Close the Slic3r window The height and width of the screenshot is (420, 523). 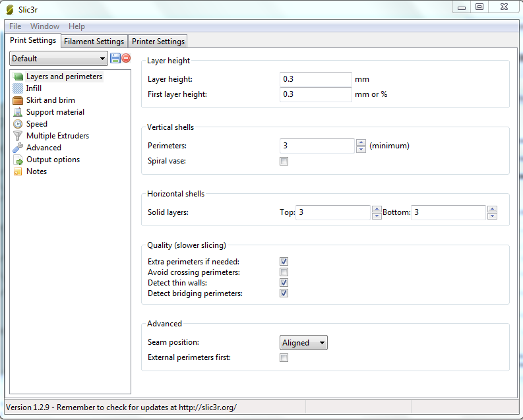point(504,7)
